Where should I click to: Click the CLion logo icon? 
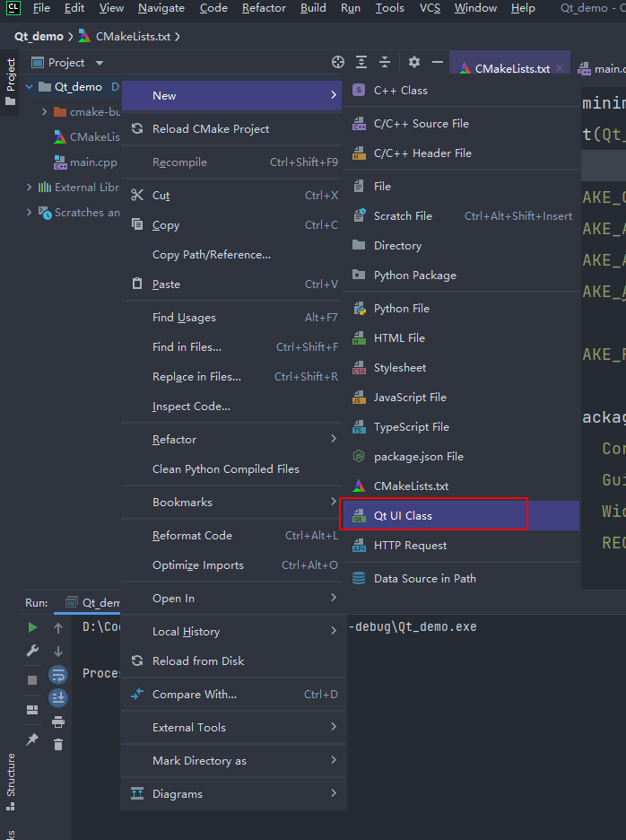[x=13, y=8]
